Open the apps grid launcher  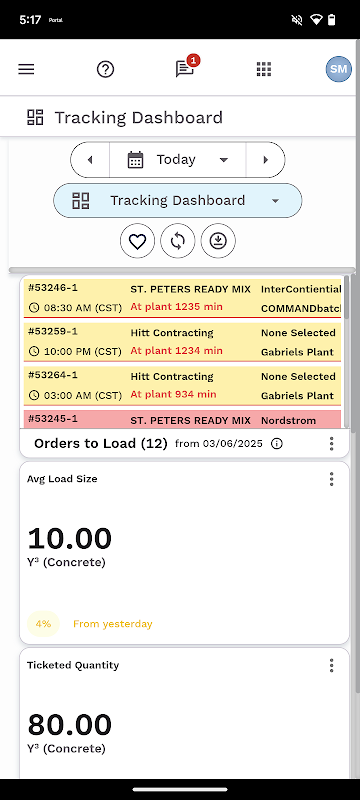[x=264, y=69]
